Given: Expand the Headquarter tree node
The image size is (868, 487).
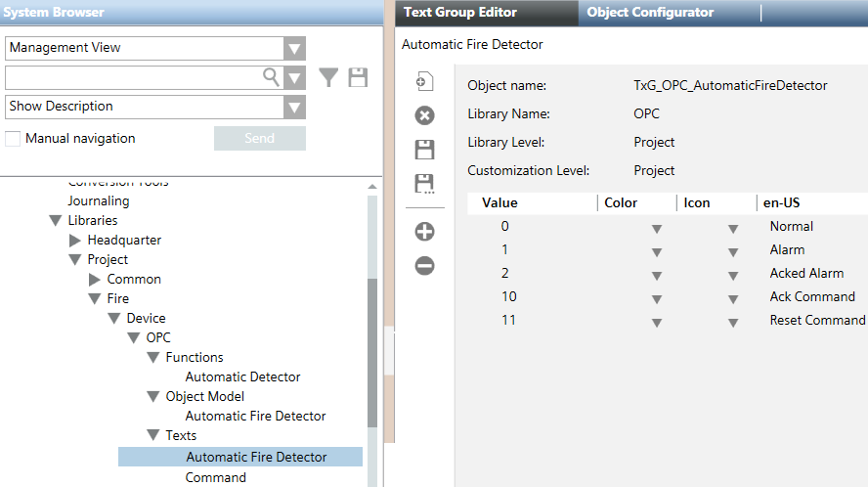Looking at the screenshot, I should (75, 240).
